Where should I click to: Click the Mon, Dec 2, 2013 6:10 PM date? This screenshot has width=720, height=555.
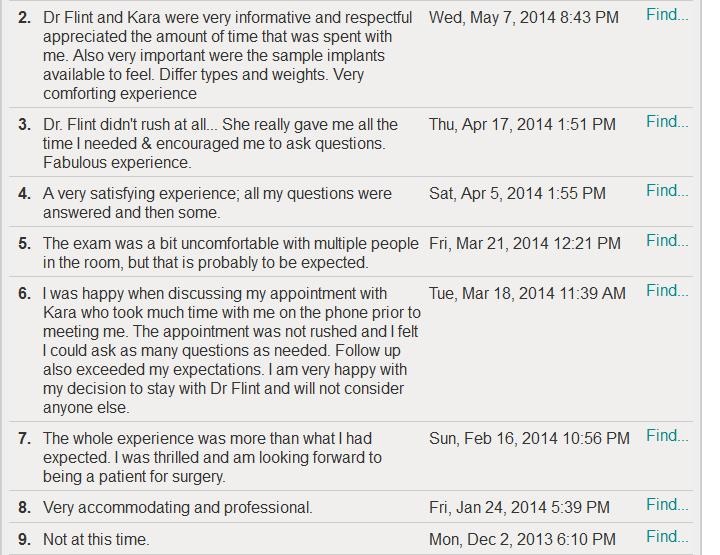click(x=522, y=539)
